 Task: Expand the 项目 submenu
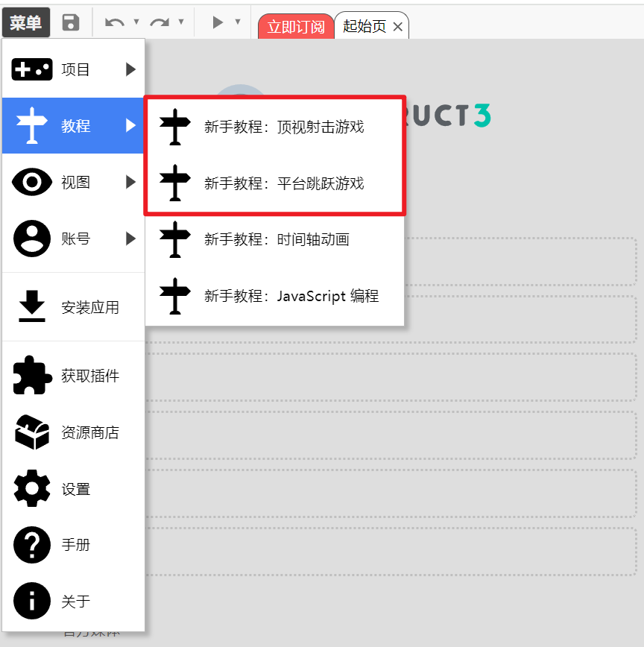131,69
